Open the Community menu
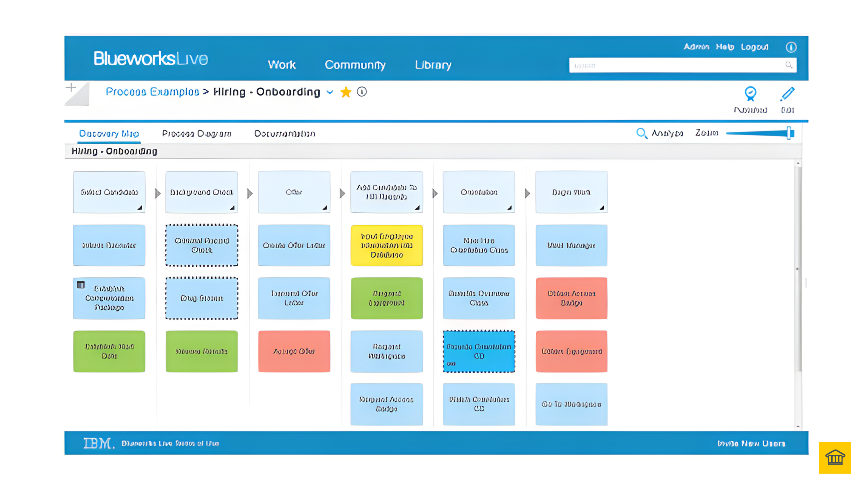This screenshot has width=868, height=488. (355, 65)
